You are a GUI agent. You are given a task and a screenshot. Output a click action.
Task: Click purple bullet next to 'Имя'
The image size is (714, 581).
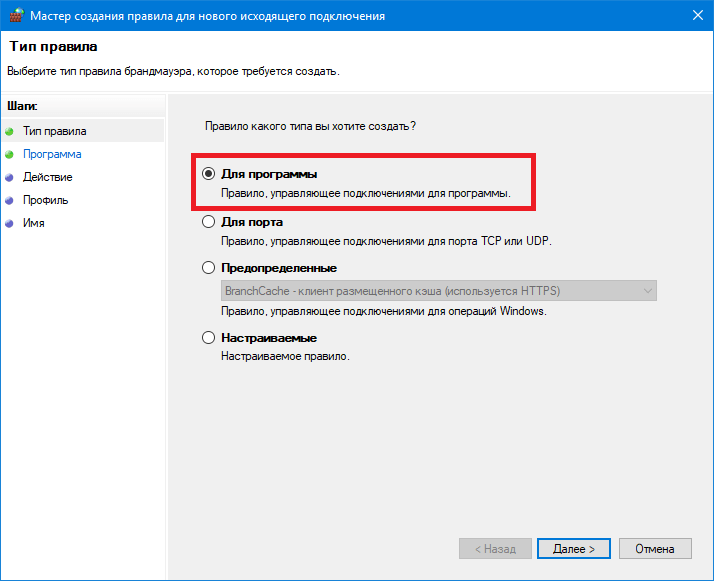pos(10,223)
